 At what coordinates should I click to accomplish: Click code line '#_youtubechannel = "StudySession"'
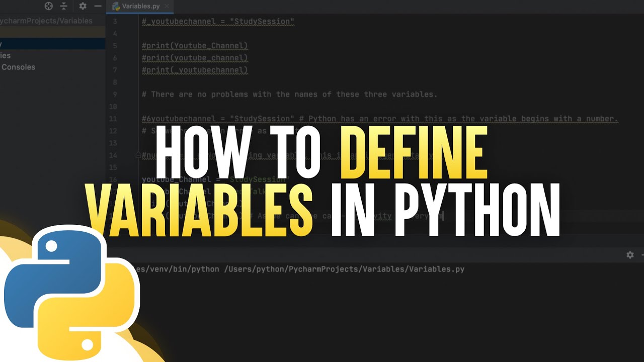coord(218,22)
